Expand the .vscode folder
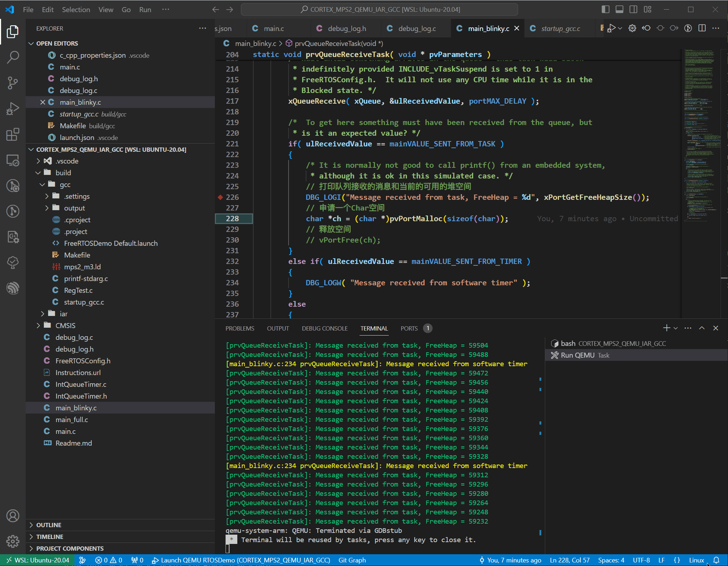The image size is (728, 566). click(x=38, y=161)
